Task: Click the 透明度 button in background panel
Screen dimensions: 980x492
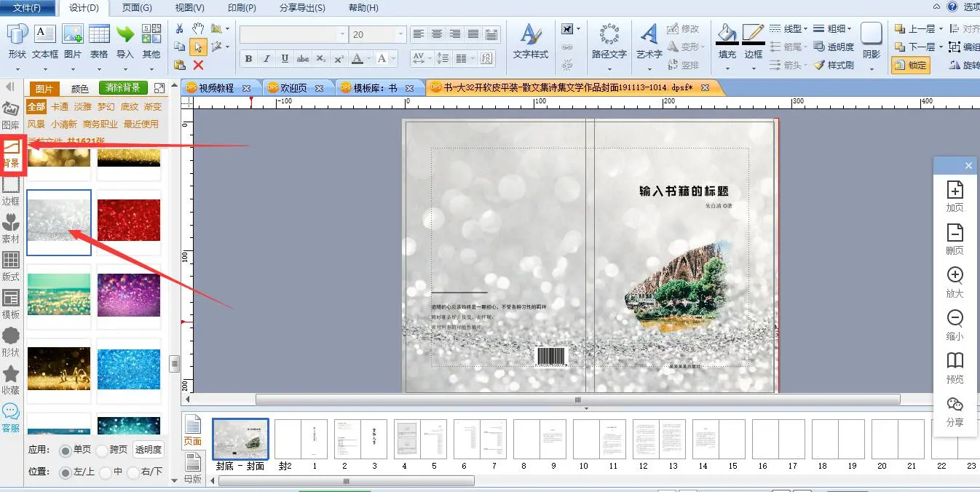Action: [149, 450]
